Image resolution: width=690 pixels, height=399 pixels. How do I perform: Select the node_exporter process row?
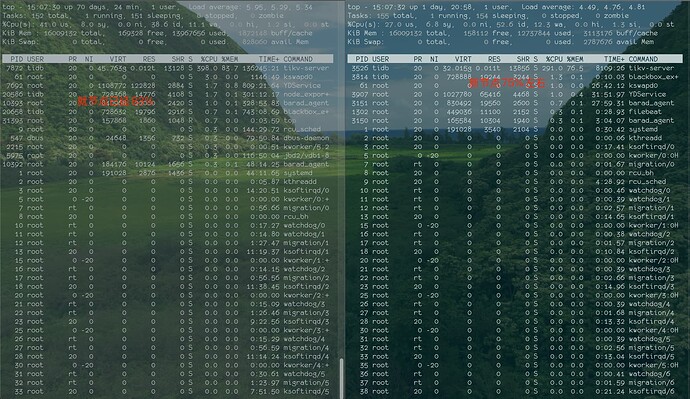(x=167, y=94)
